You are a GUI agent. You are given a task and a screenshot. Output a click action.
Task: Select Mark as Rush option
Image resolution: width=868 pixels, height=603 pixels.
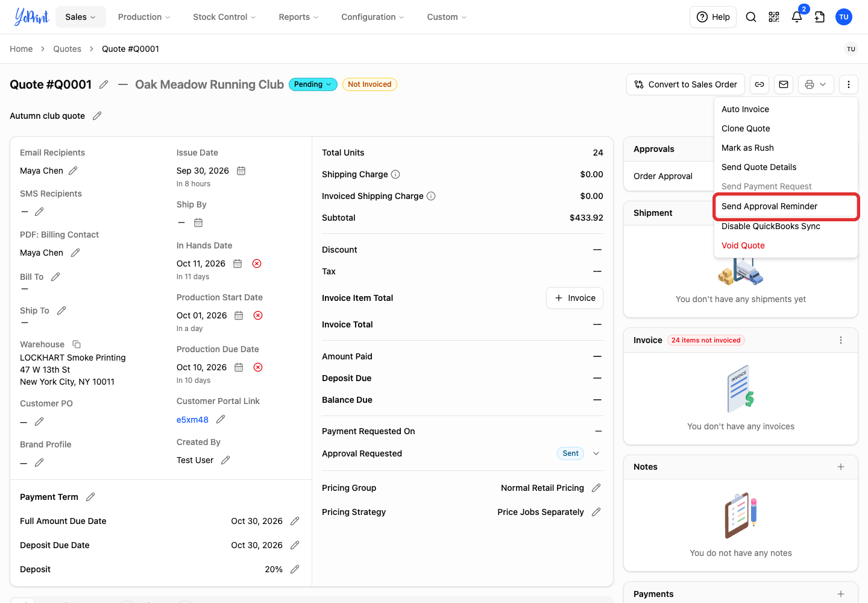coord(785,148)
